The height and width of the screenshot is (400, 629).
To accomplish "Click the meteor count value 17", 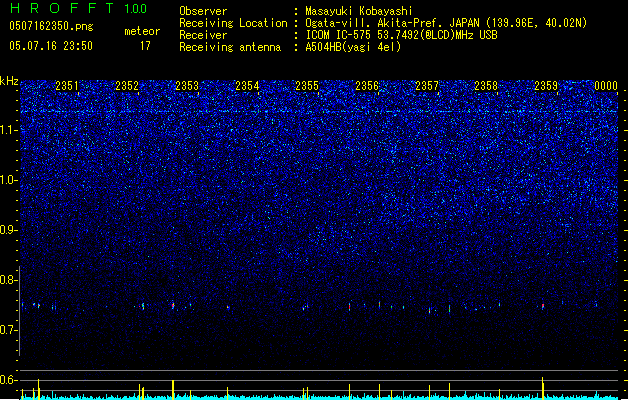I will [x=145, y=46].
